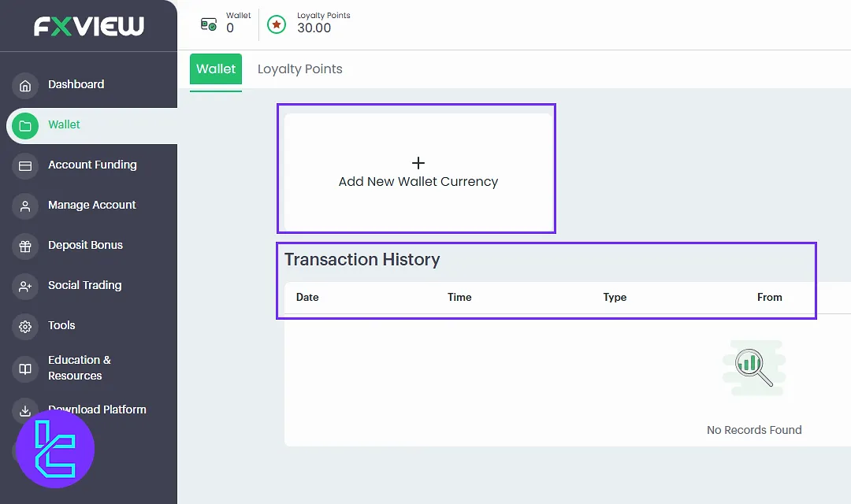Viewport: 851px width, 504px height.
Task: Click the Wallet balance value 0
Action: coord(230,28)
